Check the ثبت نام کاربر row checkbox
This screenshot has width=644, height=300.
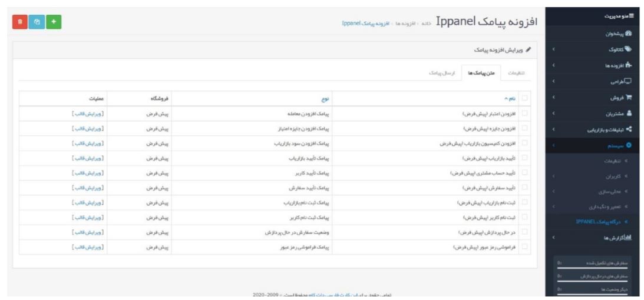point(524,217)
